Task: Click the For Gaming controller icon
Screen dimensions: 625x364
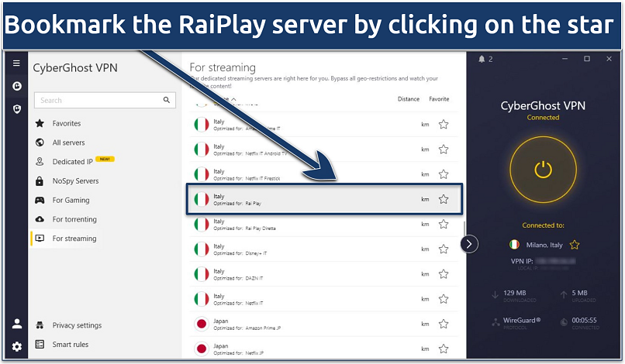Action: [40, 201]
